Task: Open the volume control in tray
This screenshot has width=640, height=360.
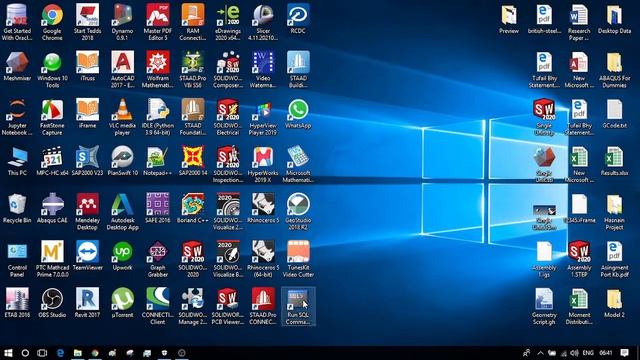Action: pos(574,353)
